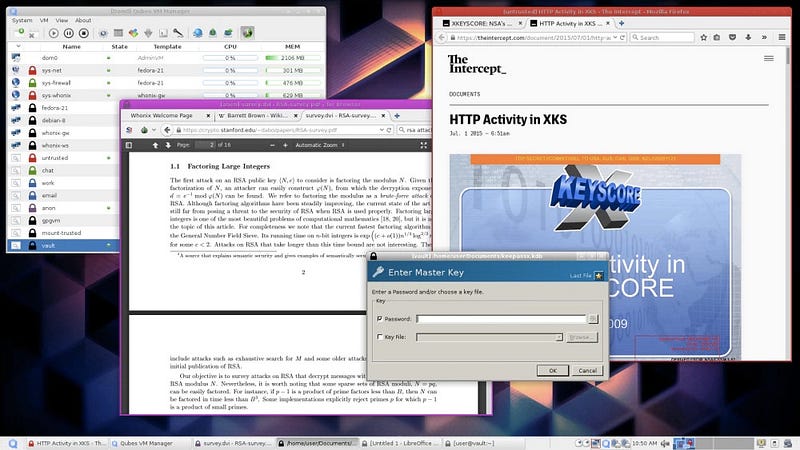Viewport: 800px width, 450px height.
Task: Shut down VM using the stop icon
Action: pos(84,33)
